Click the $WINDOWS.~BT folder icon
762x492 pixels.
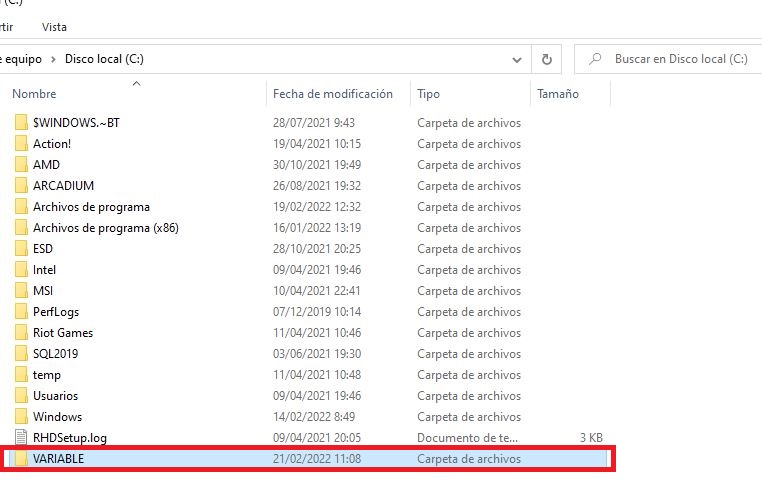pos(21,123)
